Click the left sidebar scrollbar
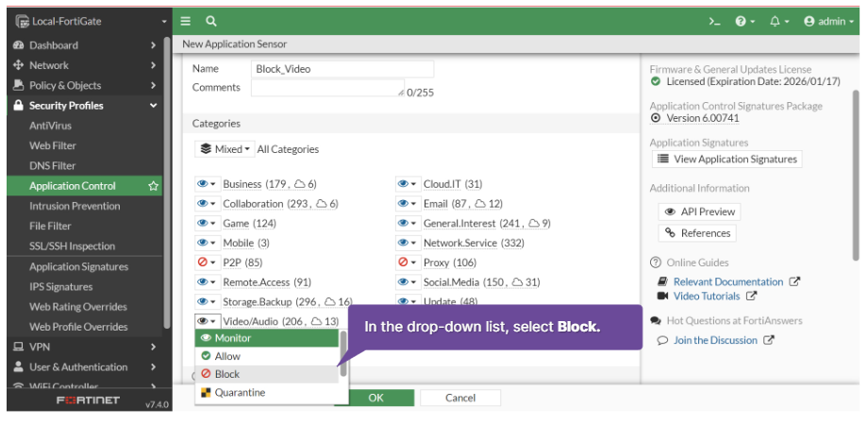 (167, 183)
